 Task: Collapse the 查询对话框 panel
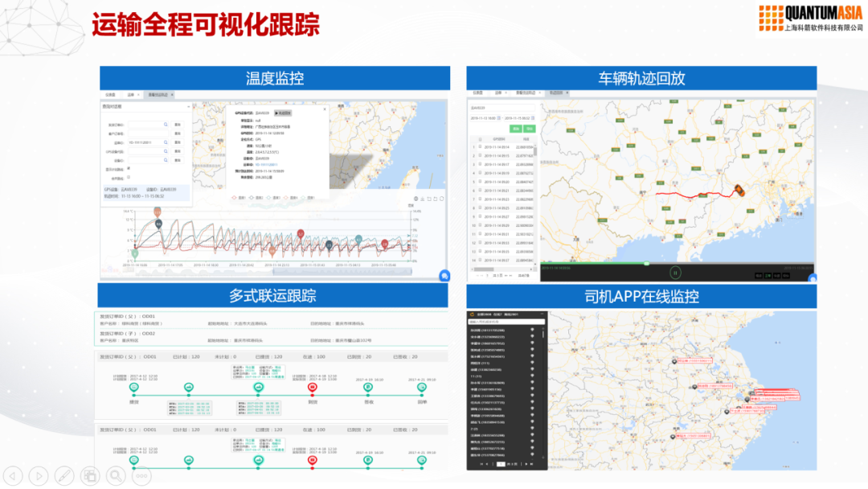tap(189, 105)
